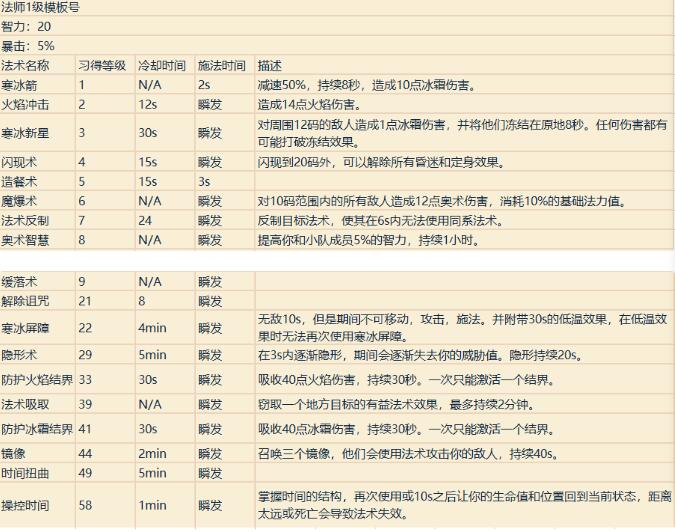Click the 施法时间 column header
This screenshot has width=675, height=532.
222,65
